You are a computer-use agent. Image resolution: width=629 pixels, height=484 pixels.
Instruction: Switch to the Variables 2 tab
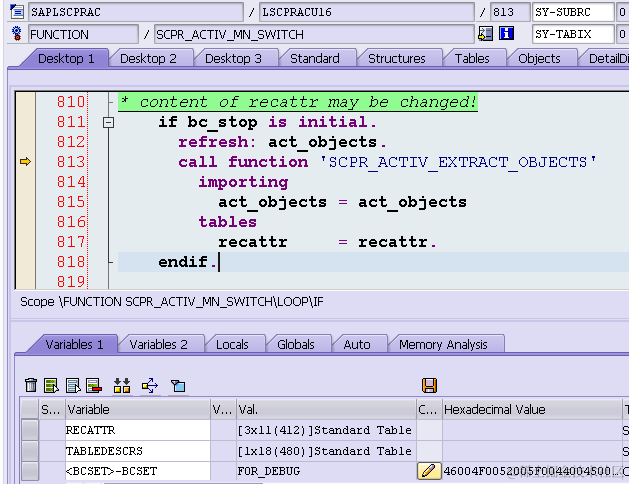(x=158, y=344)
